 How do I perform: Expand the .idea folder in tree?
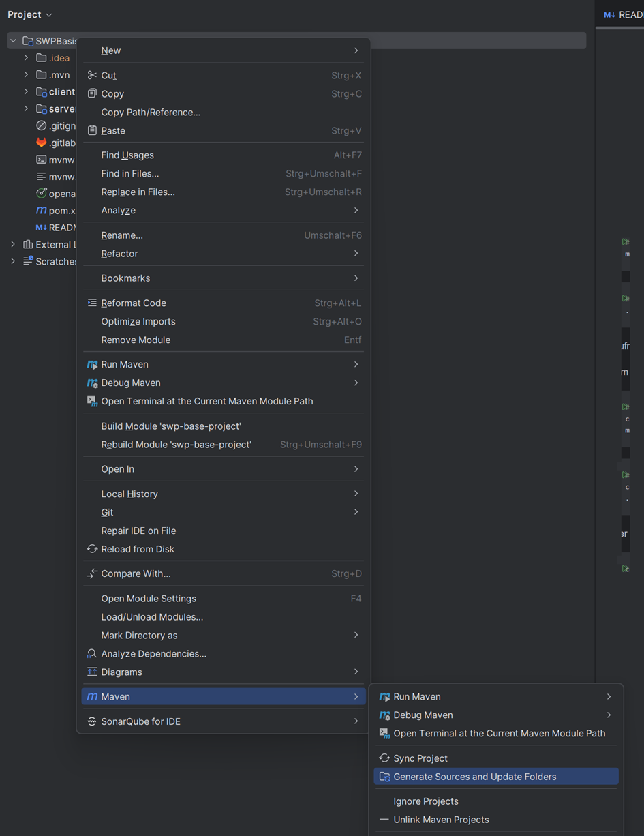(27, 58)
